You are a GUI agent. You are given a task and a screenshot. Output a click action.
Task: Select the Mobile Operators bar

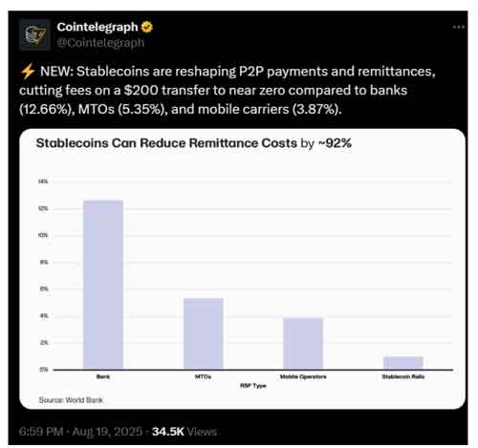pyautogui.click(x=303, y=343)
